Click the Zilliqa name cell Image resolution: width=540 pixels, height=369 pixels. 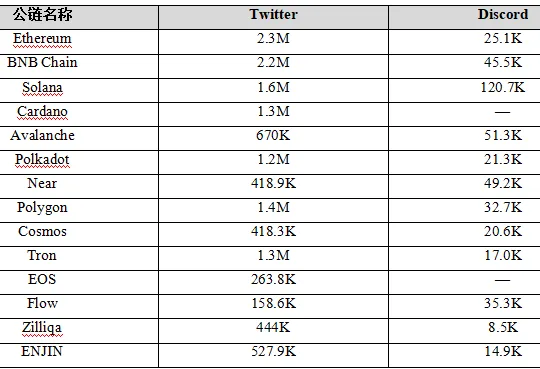(42, 327)
